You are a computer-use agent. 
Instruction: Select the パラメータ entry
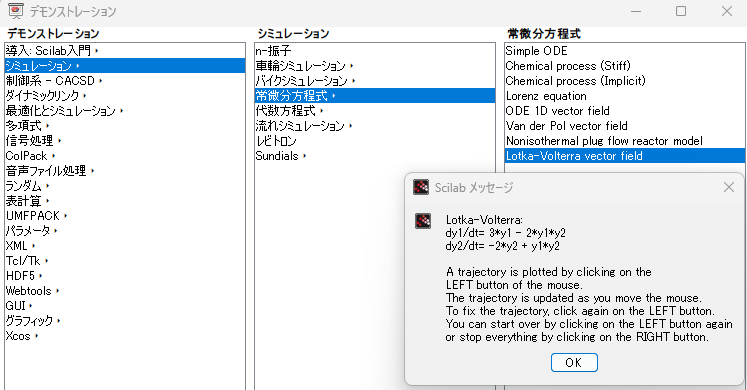pos(125,230)
